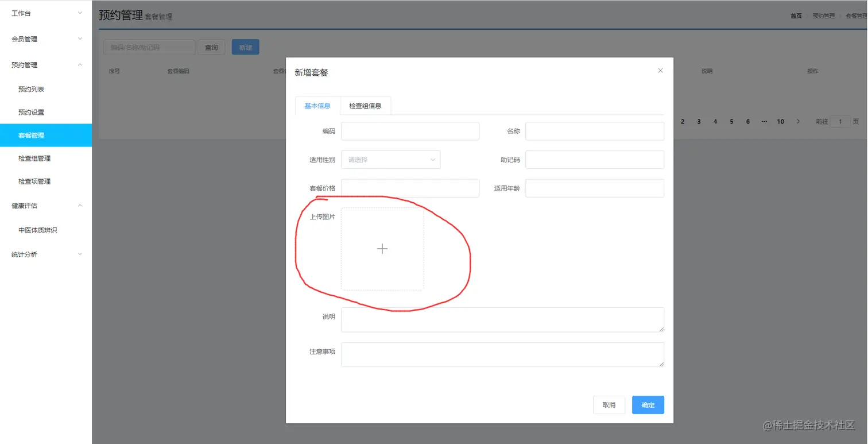
Task: Go to next page with the arrow
Action: [x=798, y=121]
